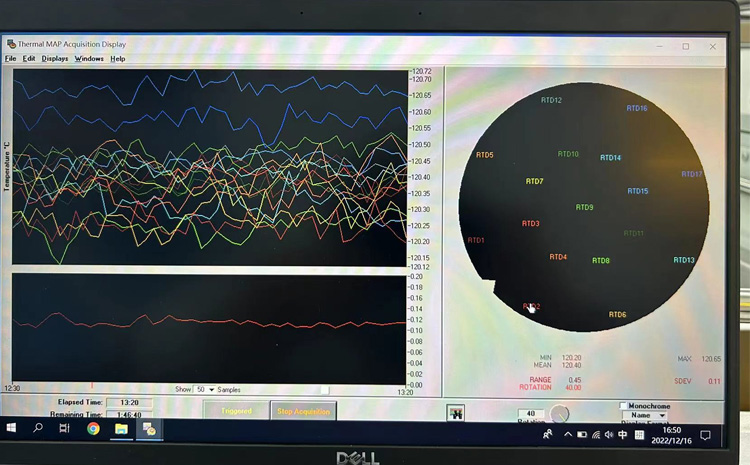Click the Chinese IME 中 indicator
The image size is (750, 465).
[622, 434]
